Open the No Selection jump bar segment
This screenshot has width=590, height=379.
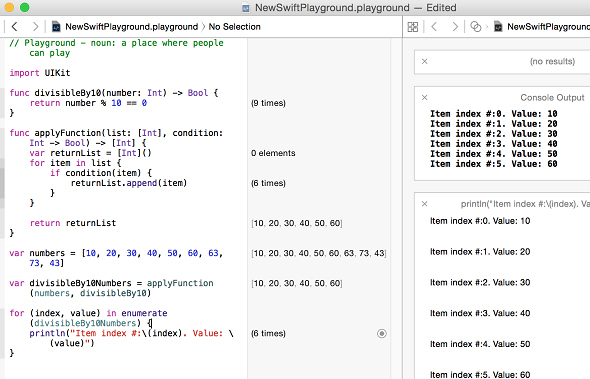234,27
